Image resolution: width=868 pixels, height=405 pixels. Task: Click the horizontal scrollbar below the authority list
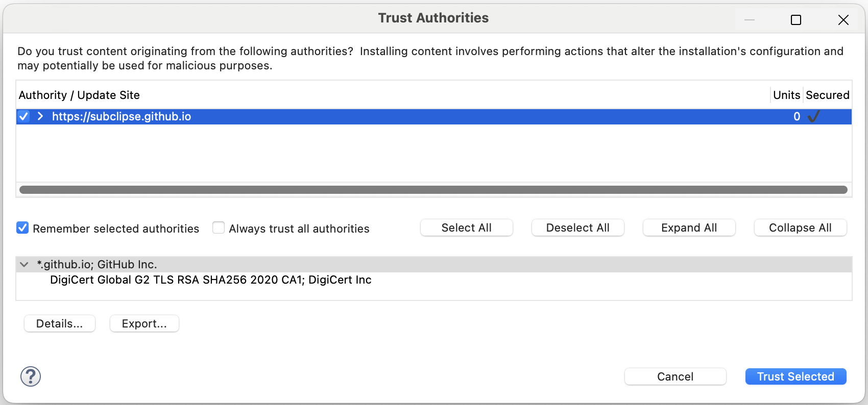point(434,189)
